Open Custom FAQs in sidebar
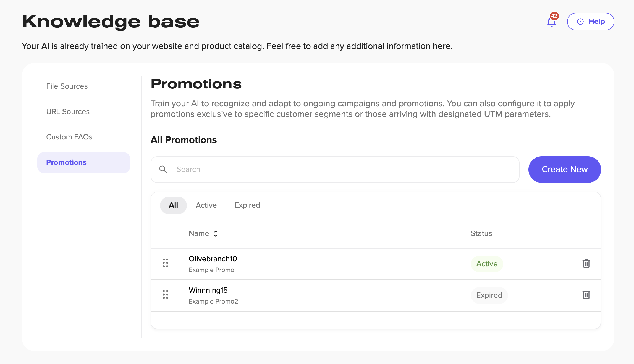Screen dimensions: 634x364 pos(69,137)
